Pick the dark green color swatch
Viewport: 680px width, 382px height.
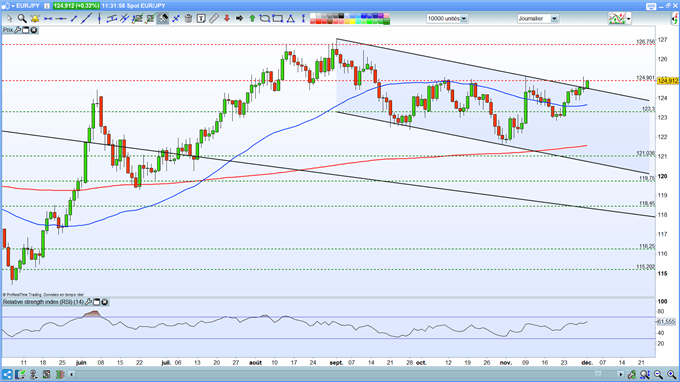[x=386, y=21]
